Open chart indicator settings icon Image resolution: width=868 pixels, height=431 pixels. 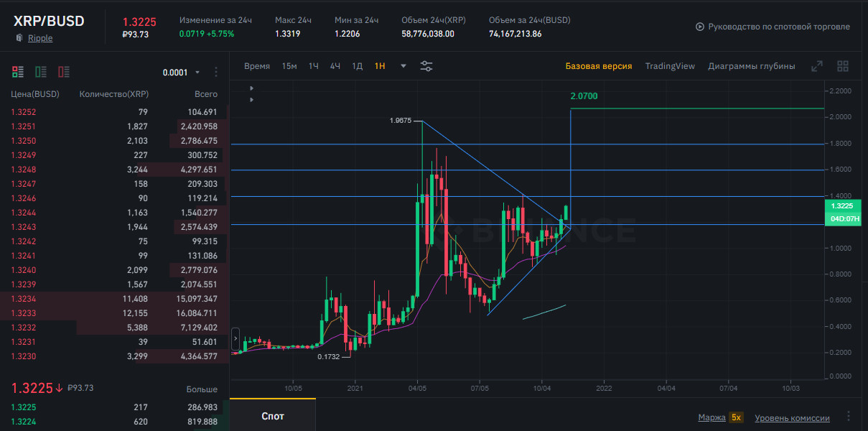pyautogui.click(x=426, y=66)
